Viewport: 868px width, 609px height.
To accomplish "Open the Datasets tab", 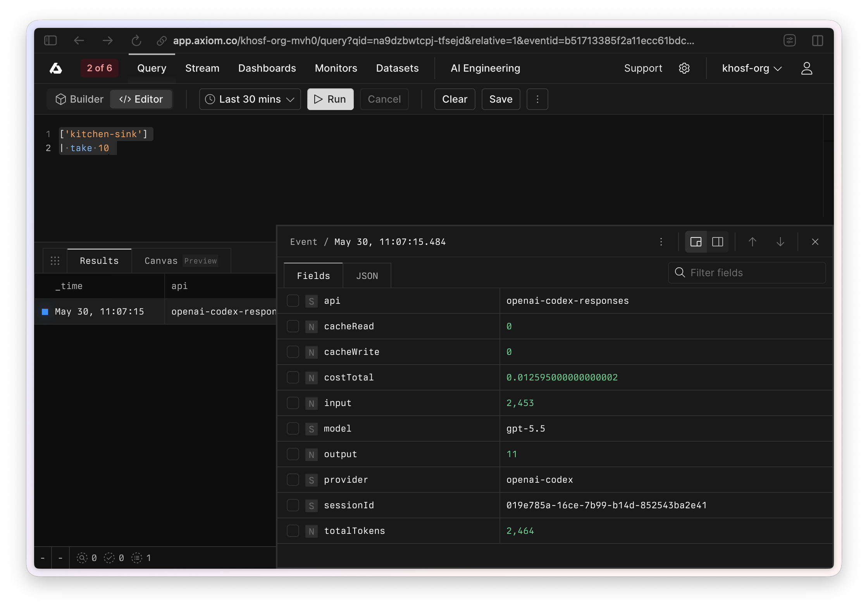I will [397, 68].
